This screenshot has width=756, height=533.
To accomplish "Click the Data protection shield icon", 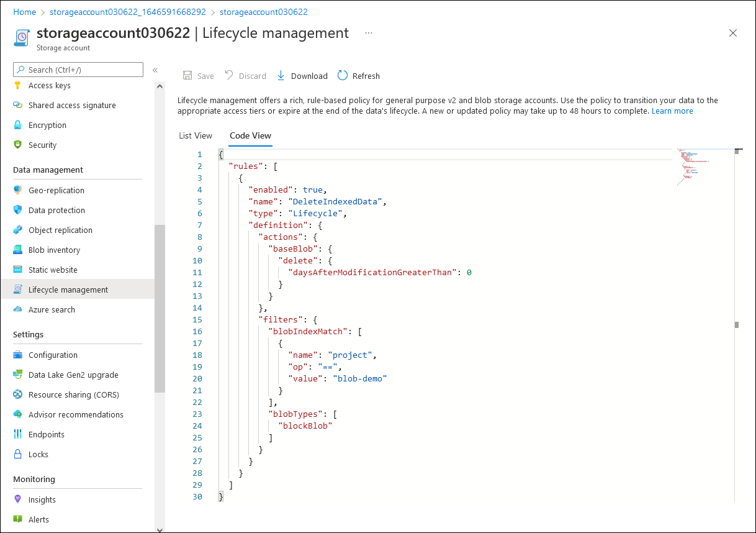I will [x=17, y=211].
